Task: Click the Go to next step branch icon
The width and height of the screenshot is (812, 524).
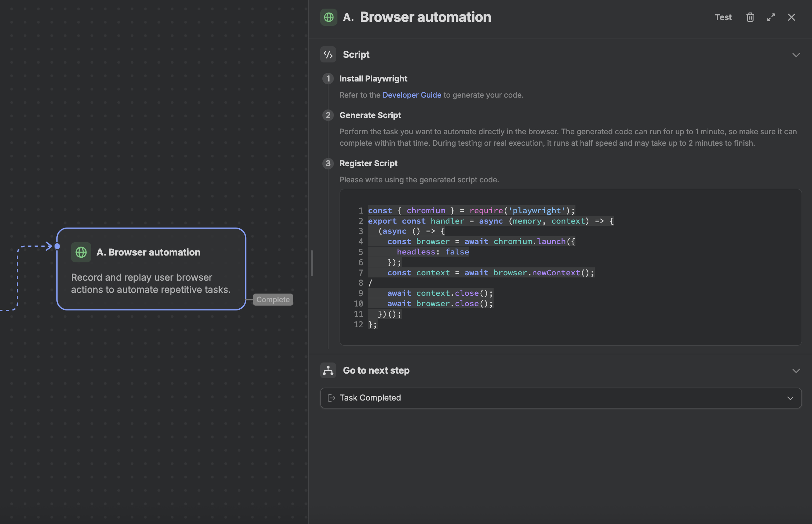Action: [328, 370]
